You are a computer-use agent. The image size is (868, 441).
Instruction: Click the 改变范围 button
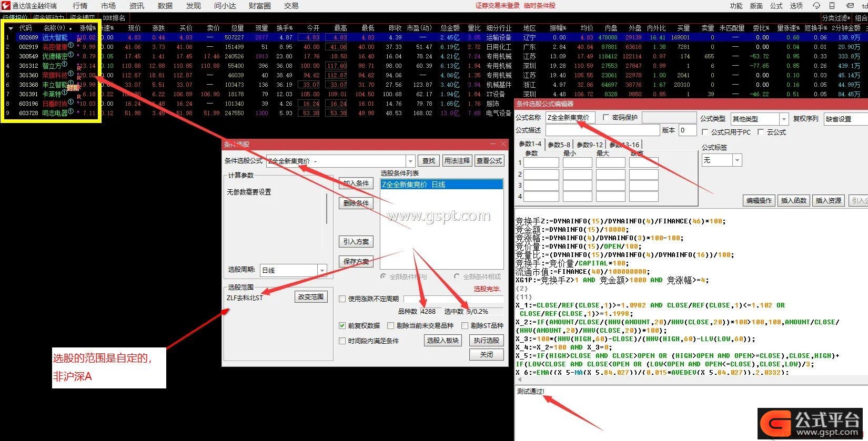pos(311,297)
